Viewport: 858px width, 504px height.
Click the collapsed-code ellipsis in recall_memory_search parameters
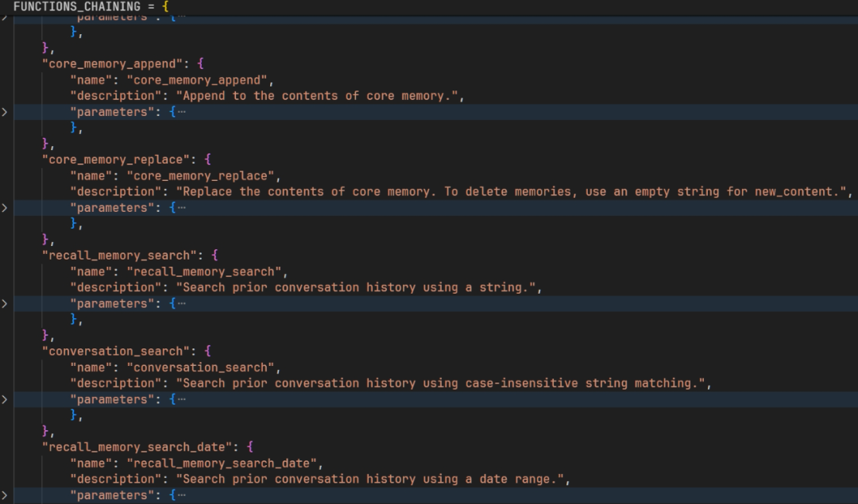tap(182, 304)
